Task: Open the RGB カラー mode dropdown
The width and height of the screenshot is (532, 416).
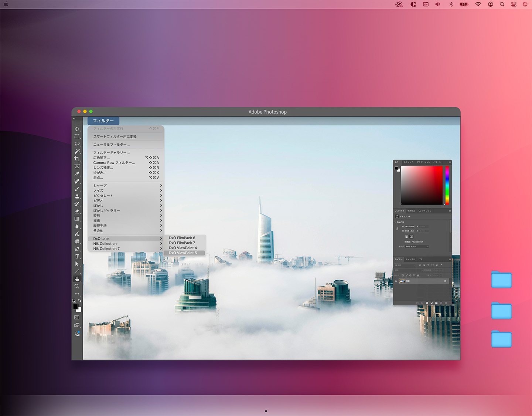Action: click(x=417, y=247)
